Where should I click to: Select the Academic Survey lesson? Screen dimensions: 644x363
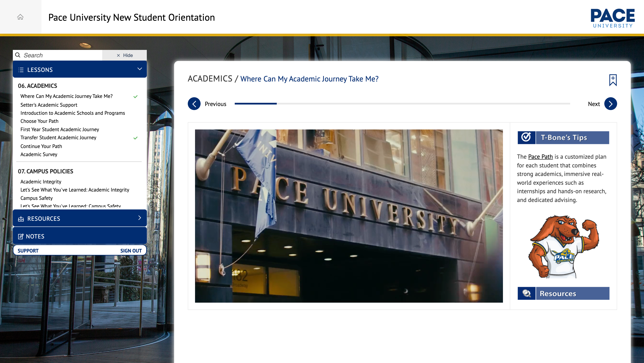[39, 154]
